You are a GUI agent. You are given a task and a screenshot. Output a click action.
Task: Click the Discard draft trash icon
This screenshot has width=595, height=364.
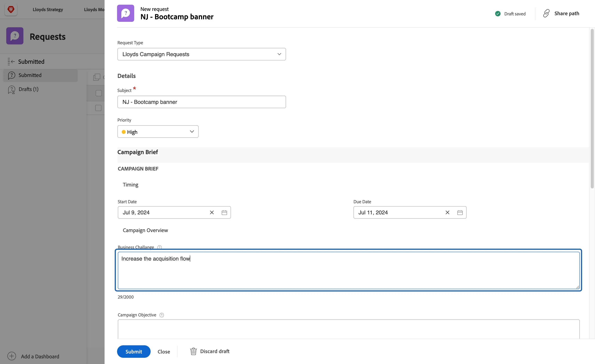(x=193, y=352)
